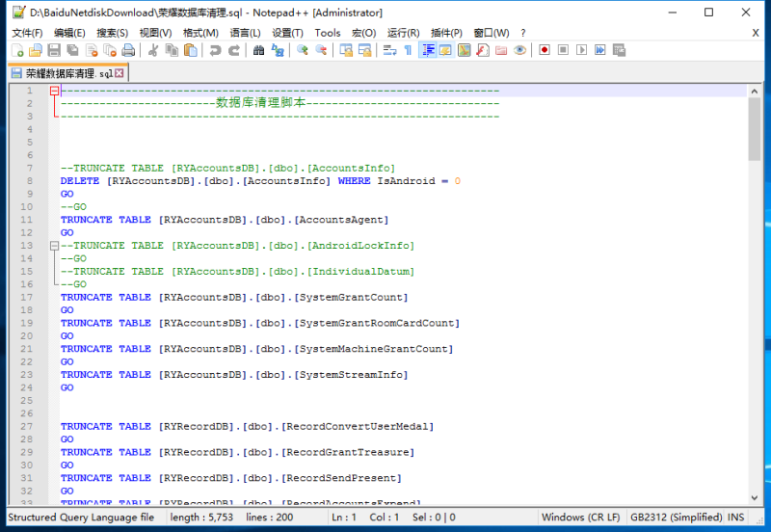This screenshot has width=771, height=532.
Task: Click the Save recorded macro icon
Action: point(619,50)
